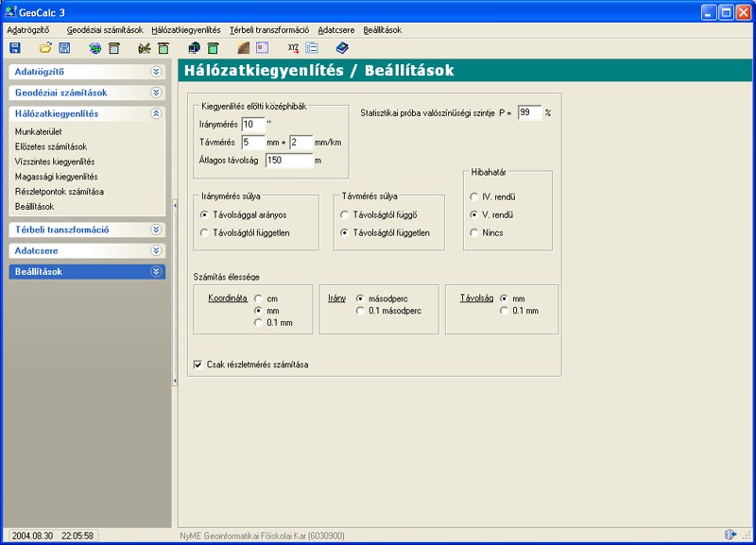Click the monitor with globe toolbar icon
This screenshot has height=545, width=756.
click(x=195, y=48)
